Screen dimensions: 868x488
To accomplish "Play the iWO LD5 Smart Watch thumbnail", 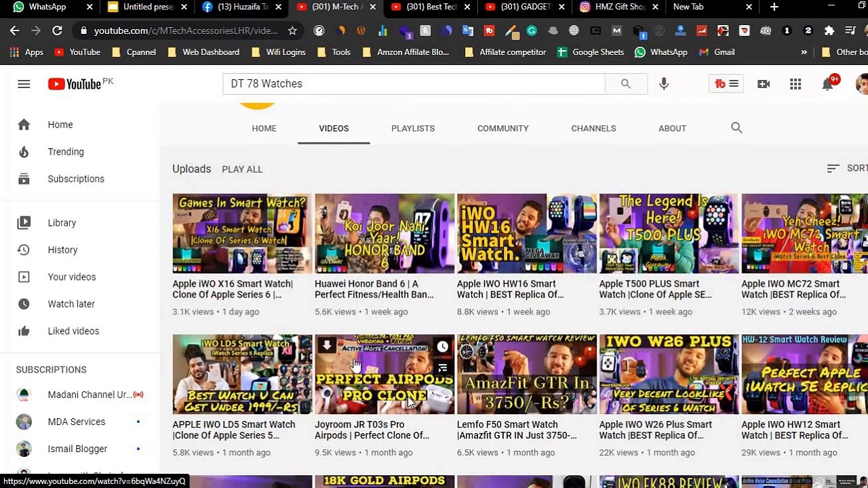I will (242, 374).
